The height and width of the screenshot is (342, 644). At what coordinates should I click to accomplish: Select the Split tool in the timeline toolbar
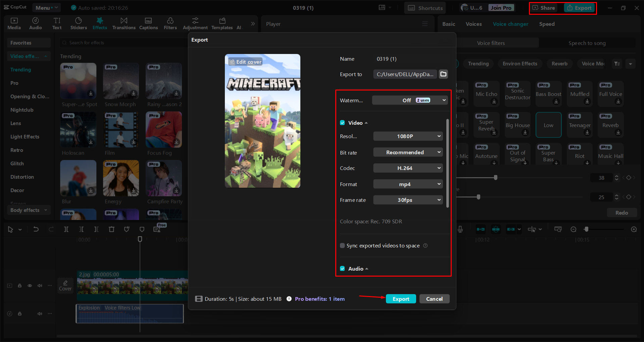pyautogui.click(x=66, y=229)
